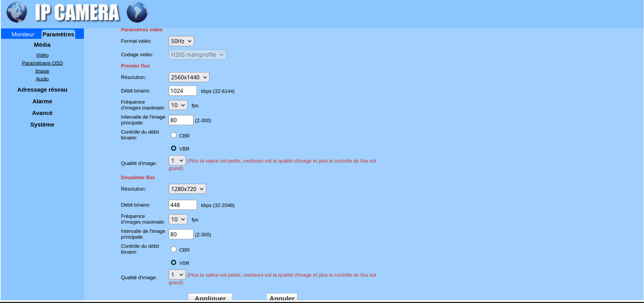Image resolution: width=644 pixels, height=303 pixels.
Task: Click the Appliquer button
Action: pos(210,297)
